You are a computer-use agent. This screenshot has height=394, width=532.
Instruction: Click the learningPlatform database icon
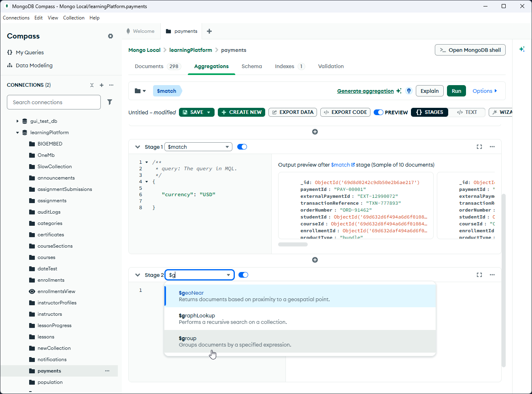click(25, 133)
